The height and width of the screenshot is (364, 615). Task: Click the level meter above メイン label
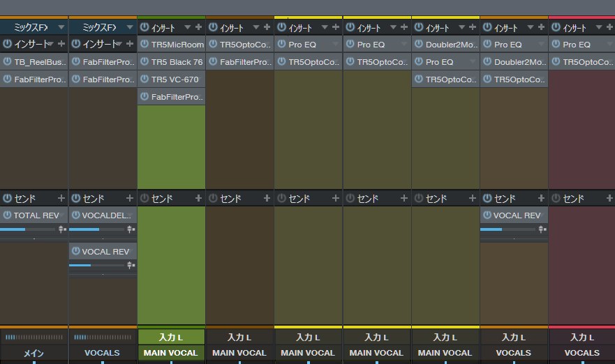tap(34, 337)
